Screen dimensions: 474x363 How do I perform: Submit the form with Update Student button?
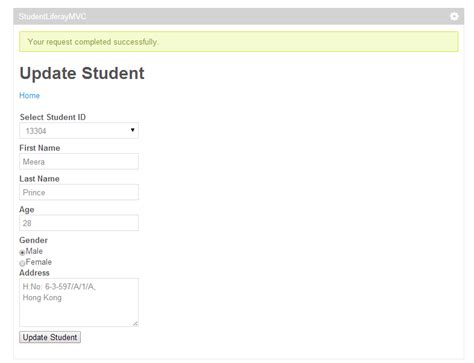(x=50, y=337)
